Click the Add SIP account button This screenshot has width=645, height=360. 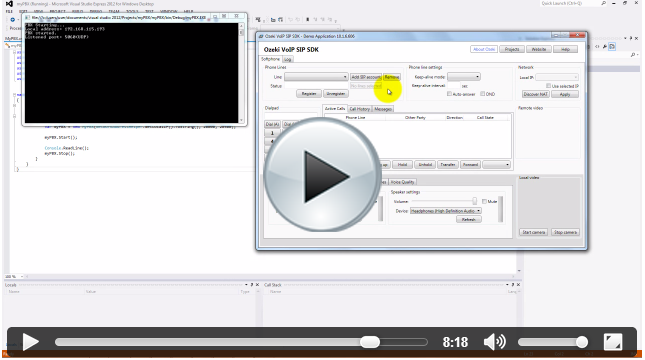[366, 77]
